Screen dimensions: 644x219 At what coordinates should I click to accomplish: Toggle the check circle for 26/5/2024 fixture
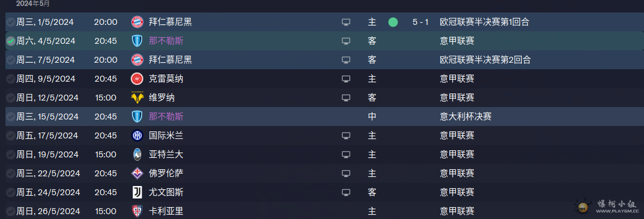(11, 211)
